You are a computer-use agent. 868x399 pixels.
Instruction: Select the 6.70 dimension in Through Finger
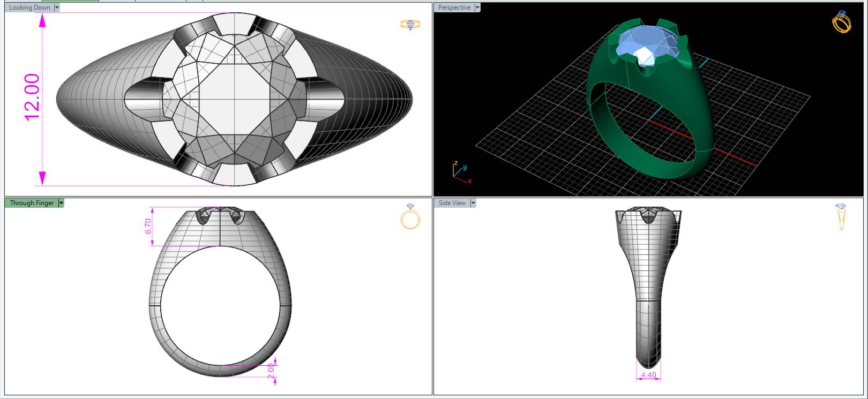pos(148,226)
